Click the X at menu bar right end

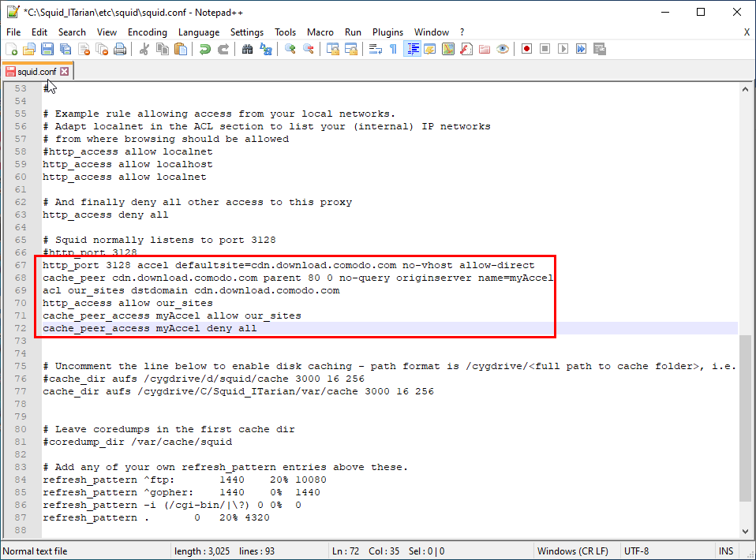click(x=747, y=32)
